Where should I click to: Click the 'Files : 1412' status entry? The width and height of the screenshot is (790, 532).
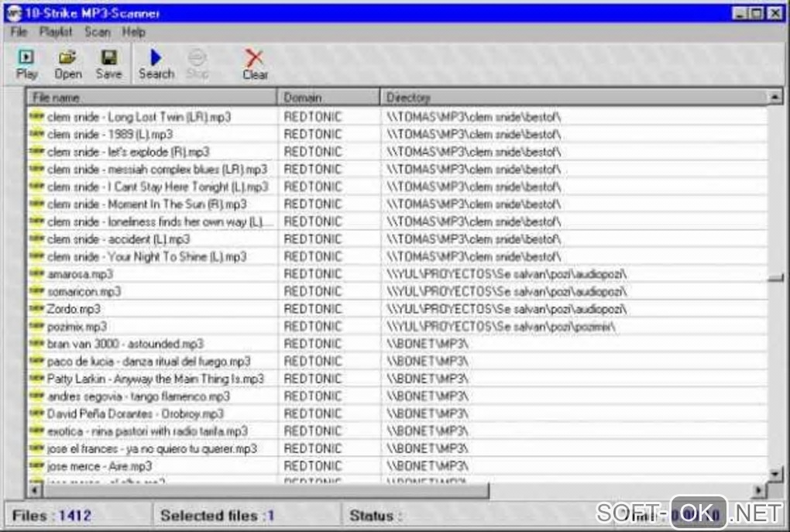click(51, 516)
